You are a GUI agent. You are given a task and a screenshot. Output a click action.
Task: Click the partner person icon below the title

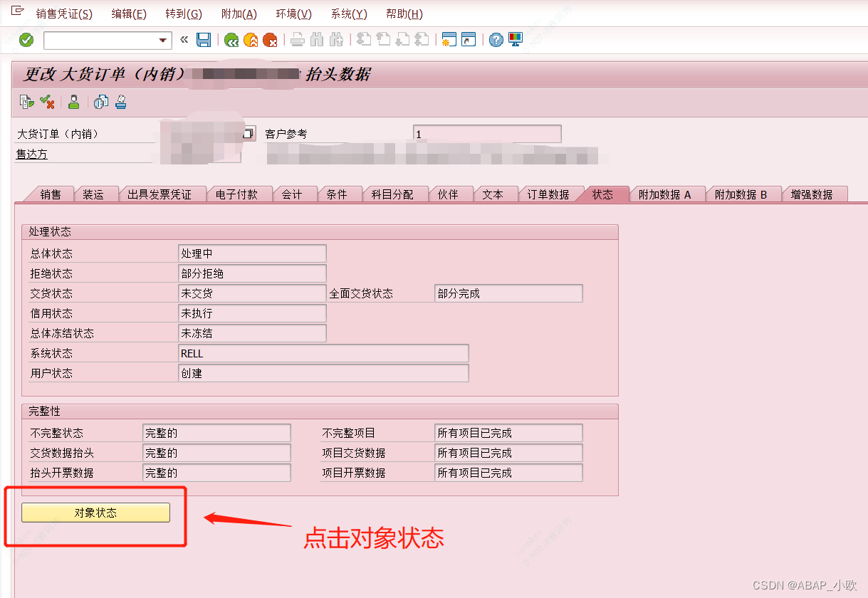click(73, 102)
